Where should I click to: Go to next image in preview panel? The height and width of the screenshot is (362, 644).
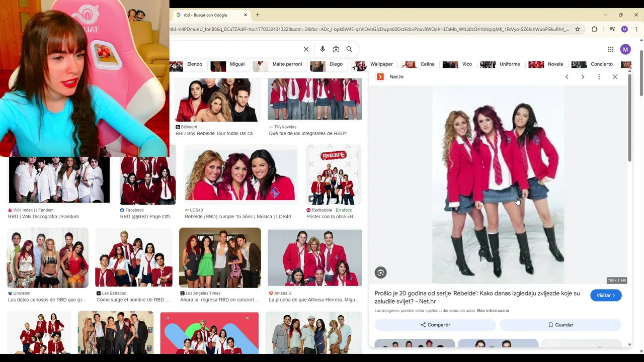[583, 77]
